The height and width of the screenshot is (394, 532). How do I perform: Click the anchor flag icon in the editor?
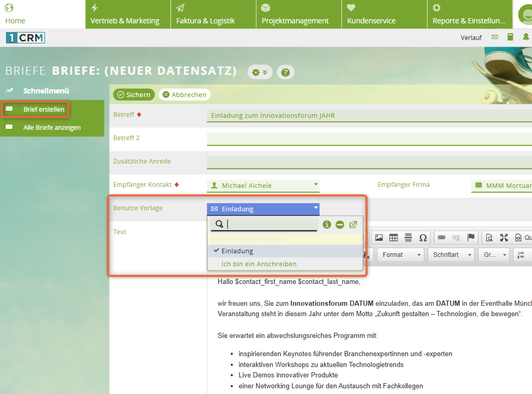pos(471,237)
